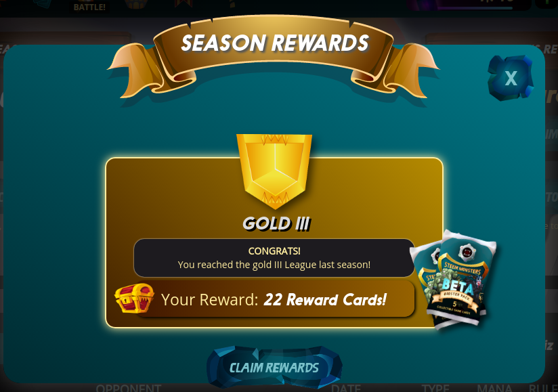The height and width of the screenshot is (392, 558).
Task: Click the MANA column header
Action: 495,388
